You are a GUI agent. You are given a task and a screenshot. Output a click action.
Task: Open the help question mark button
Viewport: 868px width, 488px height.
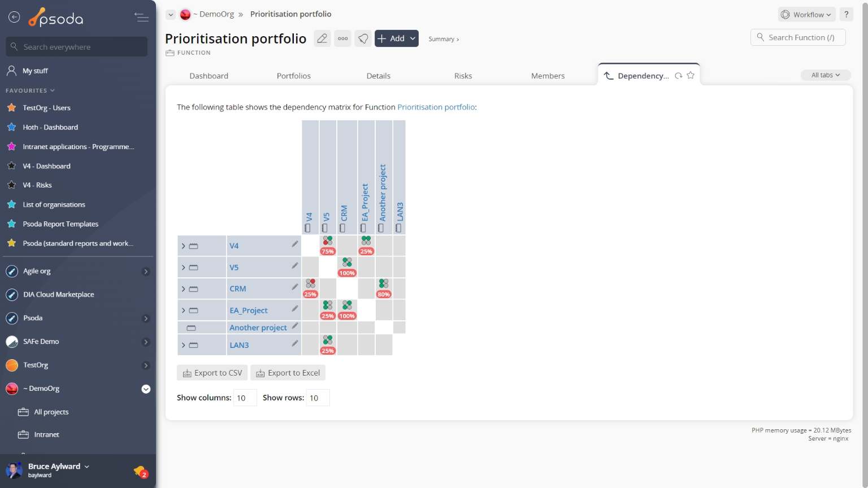pyautogui.click(x=846, y=15)
